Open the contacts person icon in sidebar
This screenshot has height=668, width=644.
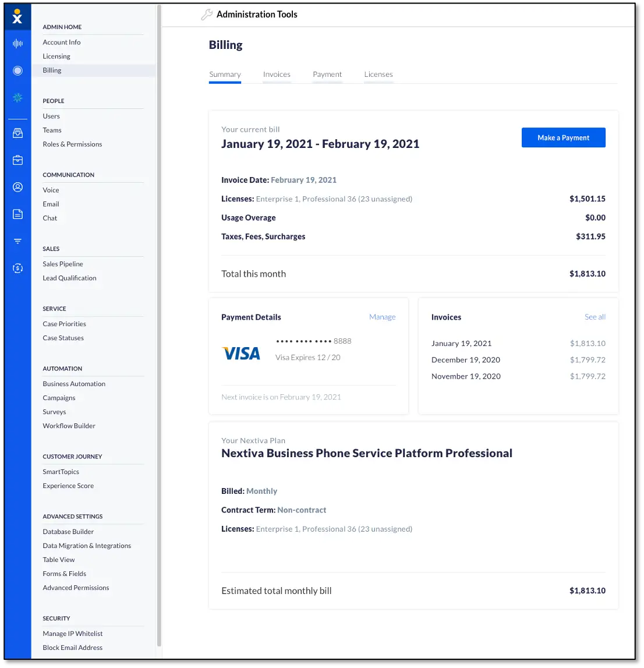coord(17,187)
